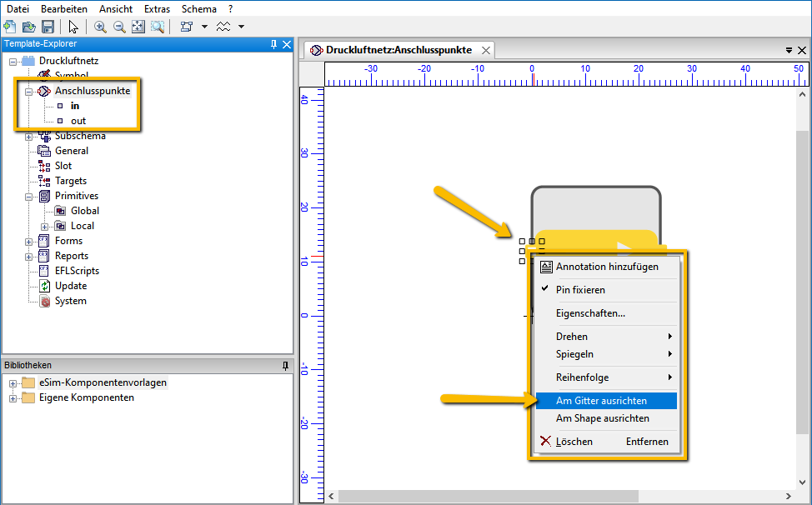
Task: Select the connection routing tool icon
Action: [x=187, y=27]
